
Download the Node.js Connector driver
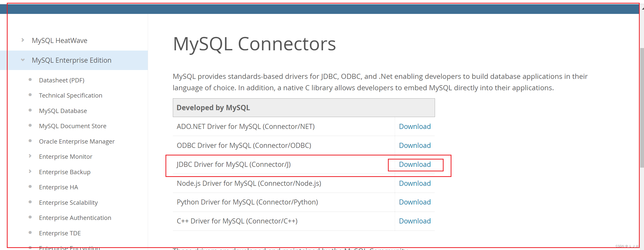415,183
